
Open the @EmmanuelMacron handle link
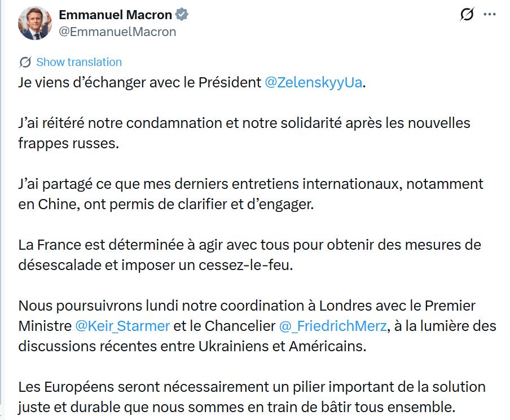(x=117, y=32)
